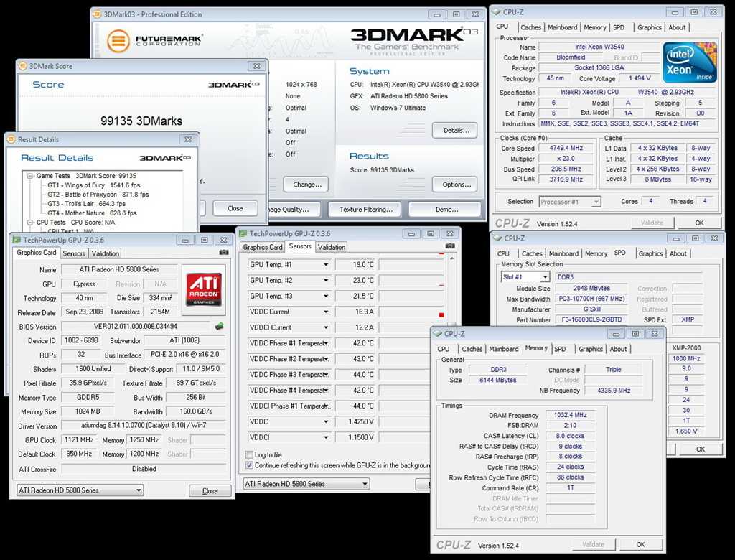The image size is (735, 560).
Task: Click the Texture Filtering... button
Action: click(x=366, y=210)
